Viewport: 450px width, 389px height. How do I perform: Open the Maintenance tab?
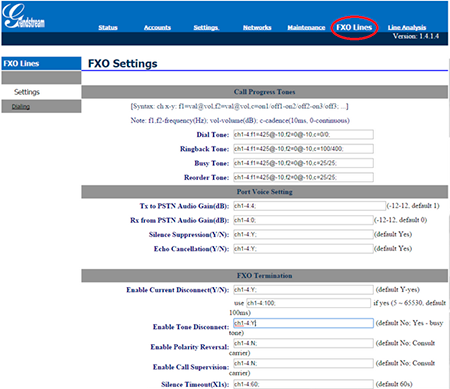[x=306, y=28]
